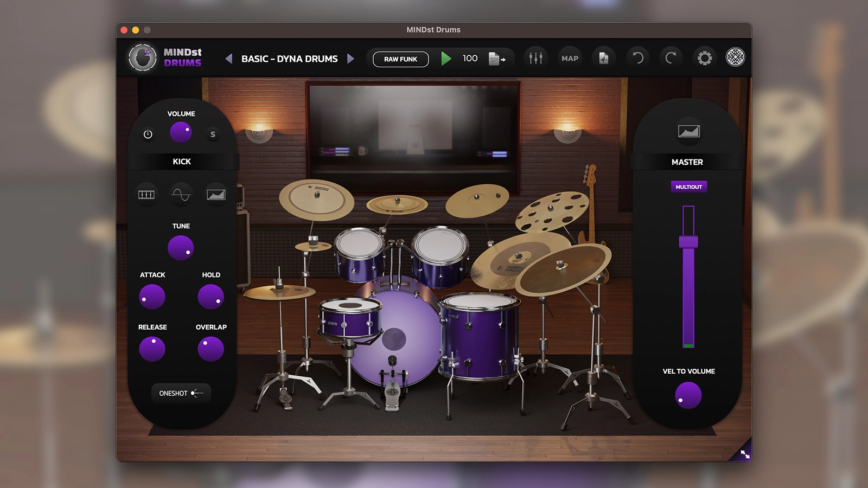Open the Kick MIDI keys panel icon
The height and width of the screenshot is (488, 868).
click(146, 195)
